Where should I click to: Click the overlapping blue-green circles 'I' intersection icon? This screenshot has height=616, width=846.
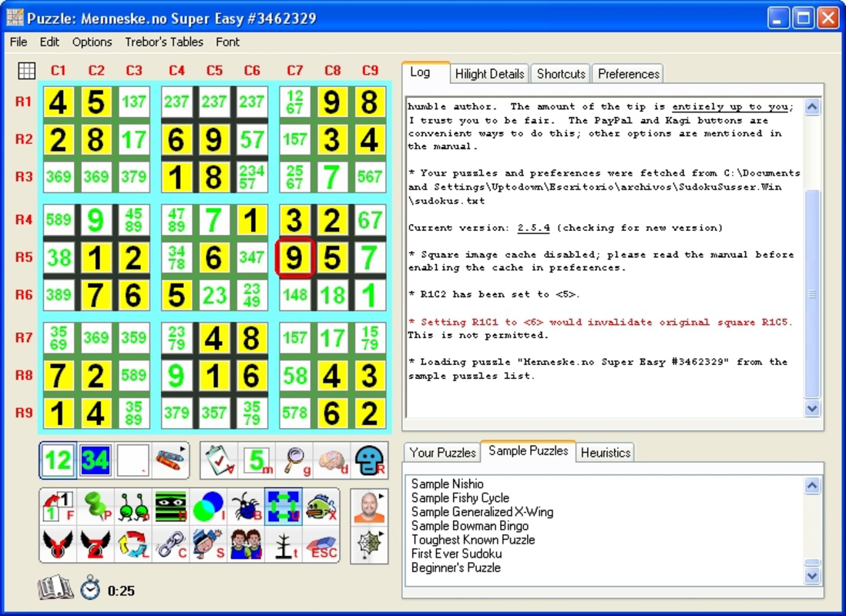click(x=208, y=507)
